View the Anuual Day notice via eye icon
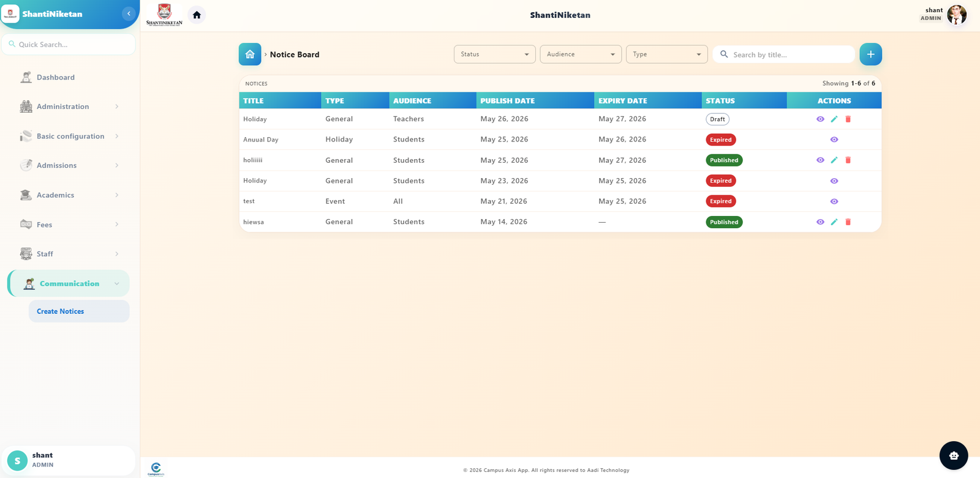The image size is (980, 478). pyautogui.click(x=834, y=140)
